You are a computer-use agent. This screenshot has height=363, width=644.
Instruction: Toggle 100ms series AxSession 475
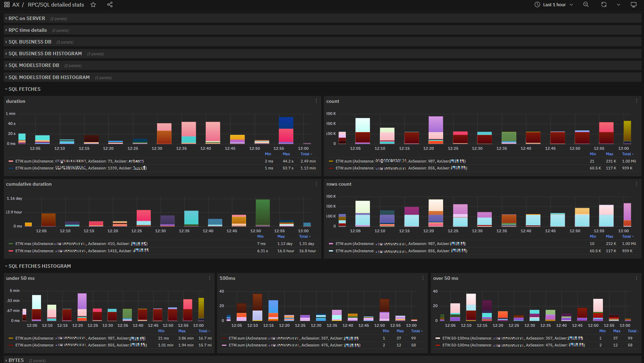click(294, 345)
